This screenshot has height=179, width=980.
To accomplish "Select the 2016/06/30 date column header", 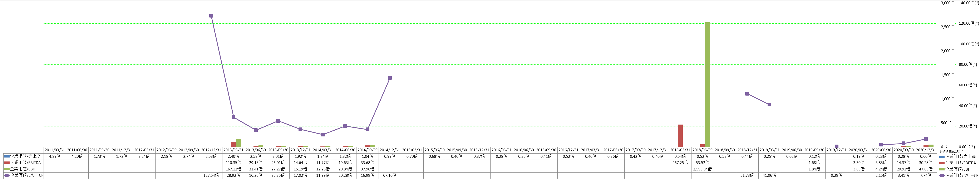I will [524, 150].
